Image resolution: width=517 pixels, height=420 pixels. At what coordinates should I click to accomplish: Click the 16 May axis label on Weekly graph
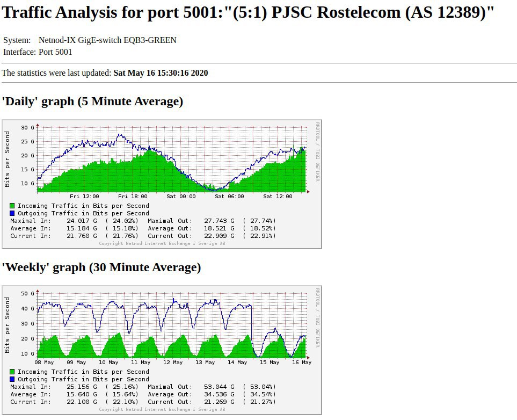(x=302, y=362)
